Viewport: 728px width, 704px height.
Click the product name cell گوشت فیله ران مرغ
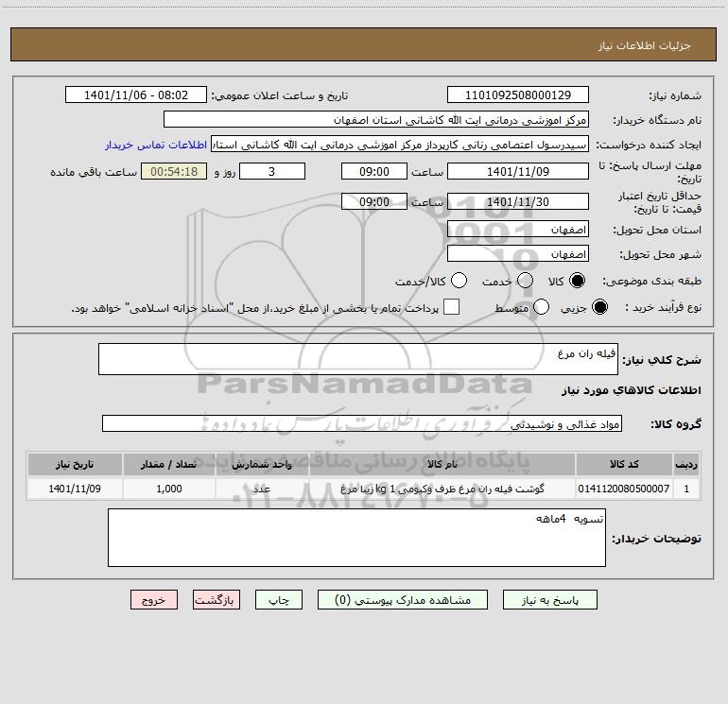[442, 489]
